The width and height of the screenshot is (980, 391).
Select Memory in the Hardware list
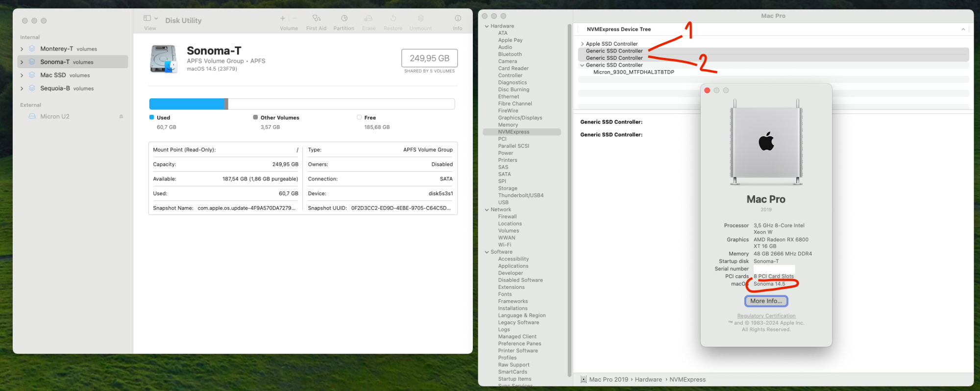click(508, 125)
